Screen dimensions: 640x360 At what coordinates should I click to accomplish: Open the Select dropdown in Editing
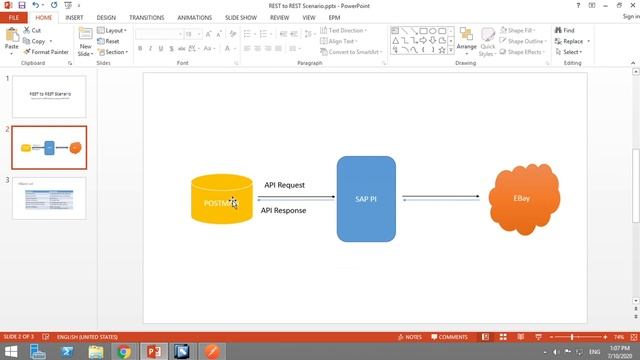point(568,52)
